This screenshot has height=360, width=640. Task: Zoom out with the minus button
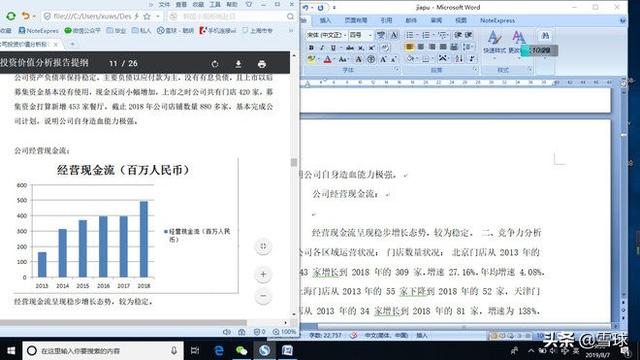(263, 296)
